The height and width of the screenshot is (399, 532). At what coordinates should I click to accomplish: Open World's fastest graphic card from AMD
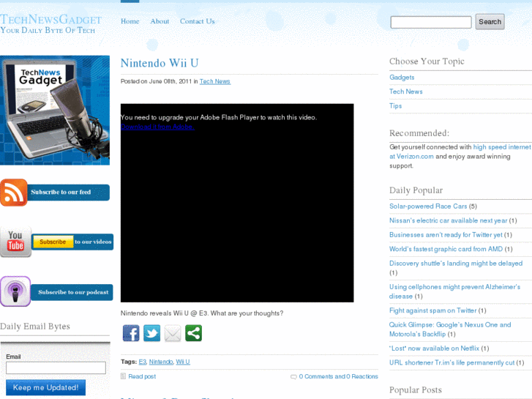(446, 249)
